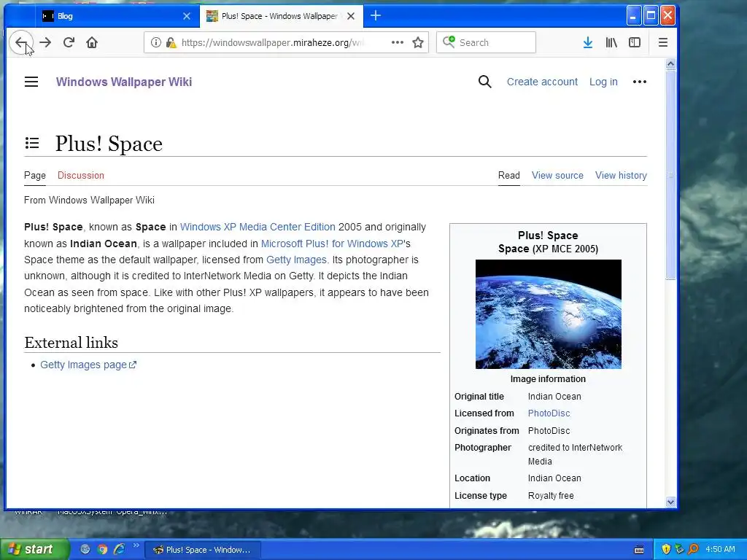
Task: Select the Plus! Space browser tab
Action: pos(281,16)
